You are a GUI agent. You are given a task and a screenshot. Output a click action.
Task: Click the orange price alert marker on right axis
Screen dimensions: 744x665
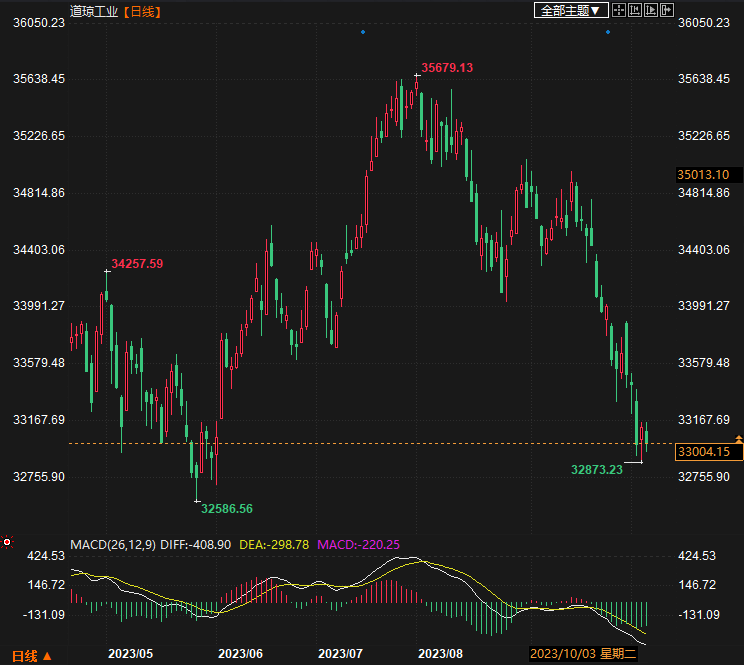[738, 439]
